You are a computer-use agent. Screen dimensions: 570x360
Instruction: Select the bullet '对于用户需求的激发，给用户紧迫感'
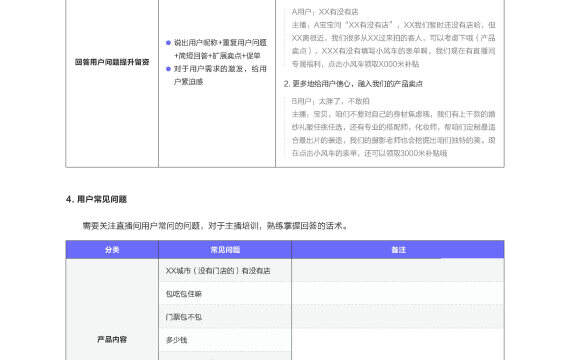[x=217, y=75]
